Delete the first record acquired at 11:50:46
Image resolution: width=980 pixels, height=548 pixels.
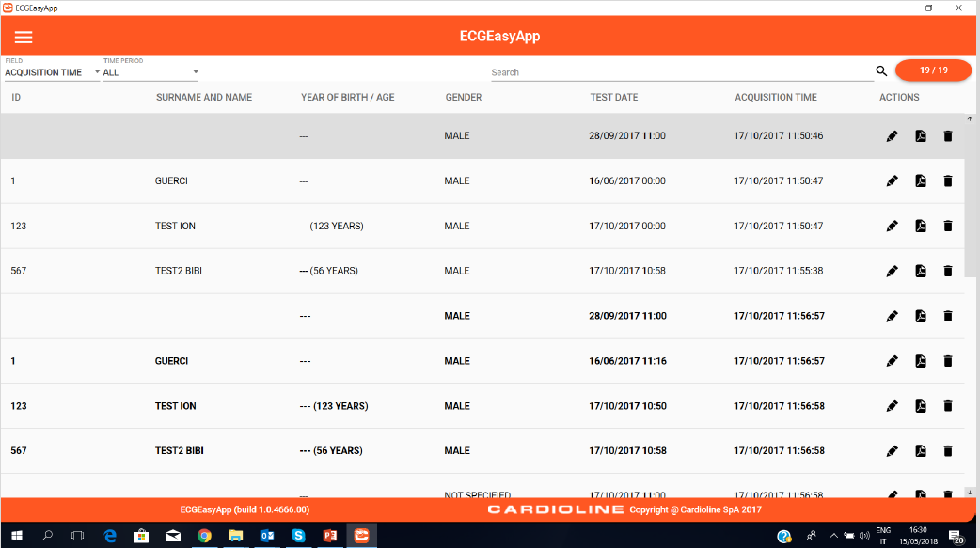tap(947, 136)
